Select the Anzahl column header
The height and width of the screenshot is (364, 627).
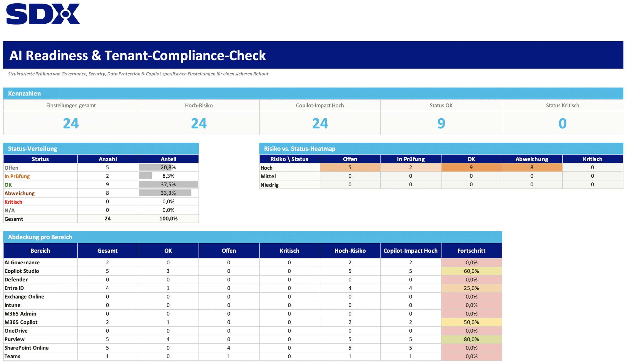click(x=108, y=159)
